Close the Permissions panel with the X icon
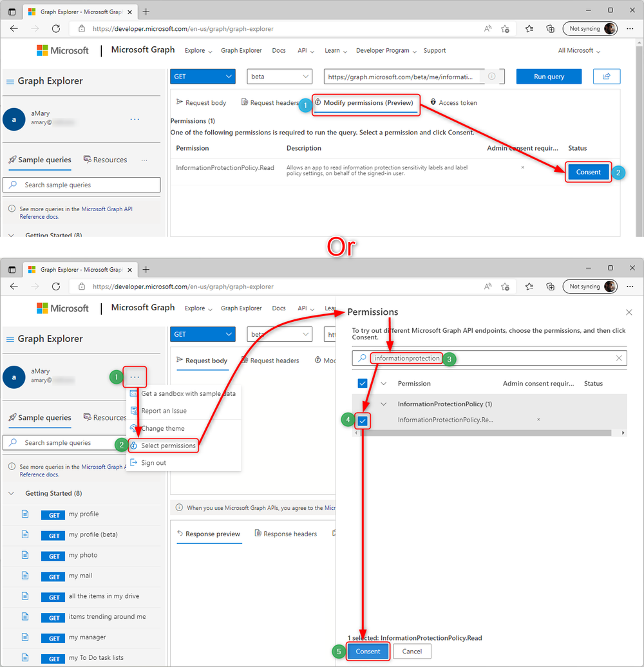644x667 pixels. point(629,312)
